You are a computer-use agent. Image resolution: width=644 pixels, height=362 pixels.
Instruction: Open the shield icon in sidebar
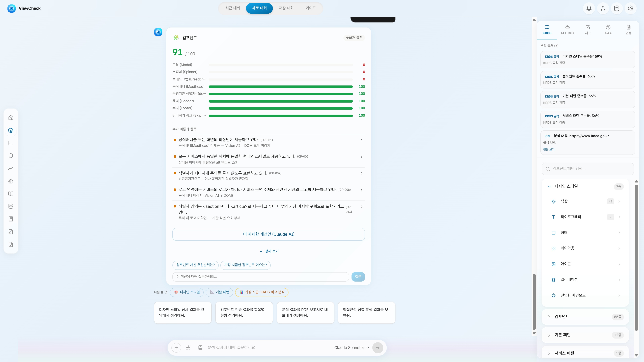(x=11, y=155)
